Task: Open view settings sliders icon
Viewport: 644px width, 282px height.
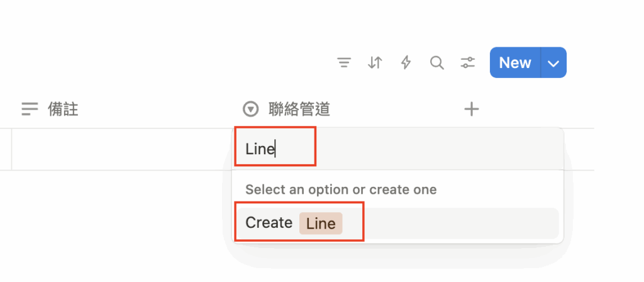Action: point(468,63)
